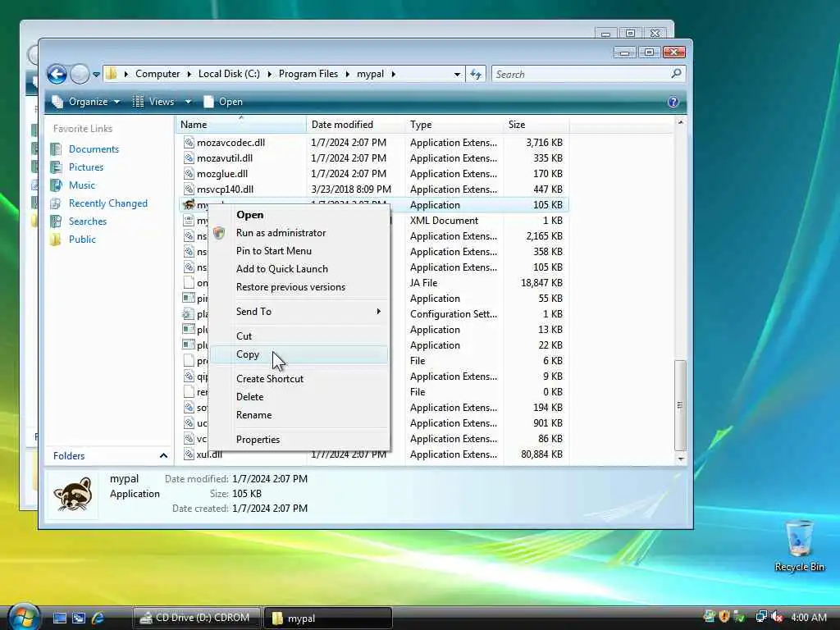The height and width of the screenshot is (630, 840).
Task: Click the Local Disk (C:) breadcrumb
Action: point(229,74)
